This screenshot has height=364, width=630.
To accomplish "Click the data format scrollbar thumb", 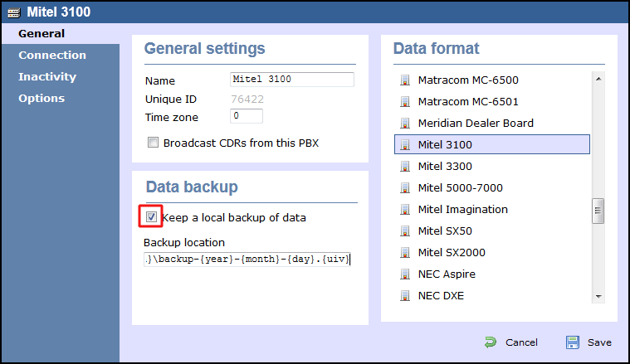I will [x=598, y=211].
